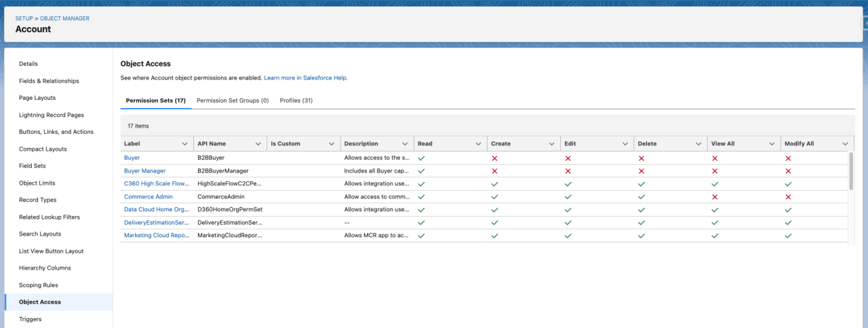Open Hierarchy Columns sidebar item
Image resolution: width=868 pixels, height=328 pixels.
click(45, 268)
